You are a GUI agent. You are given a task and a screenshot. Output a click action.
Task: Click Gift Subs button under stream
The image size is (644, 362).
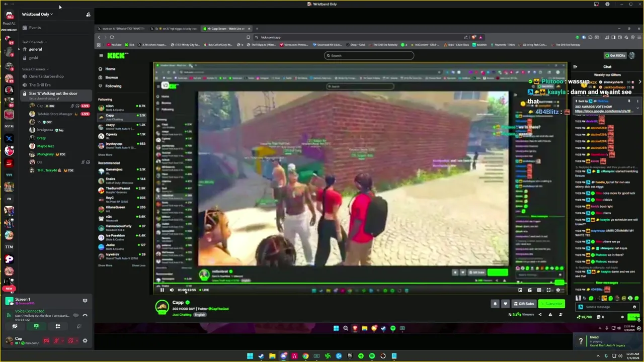(x=523, y=304)
